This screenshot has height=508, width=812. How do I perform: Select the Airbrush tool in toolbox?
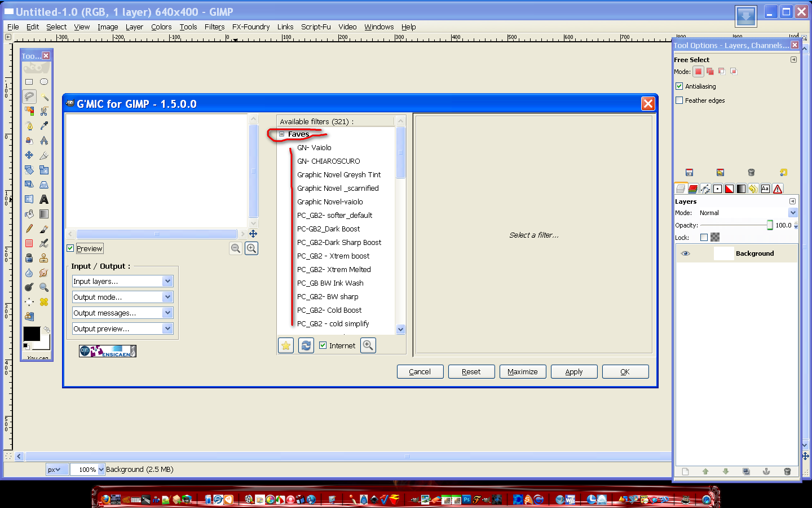[44, 243]
